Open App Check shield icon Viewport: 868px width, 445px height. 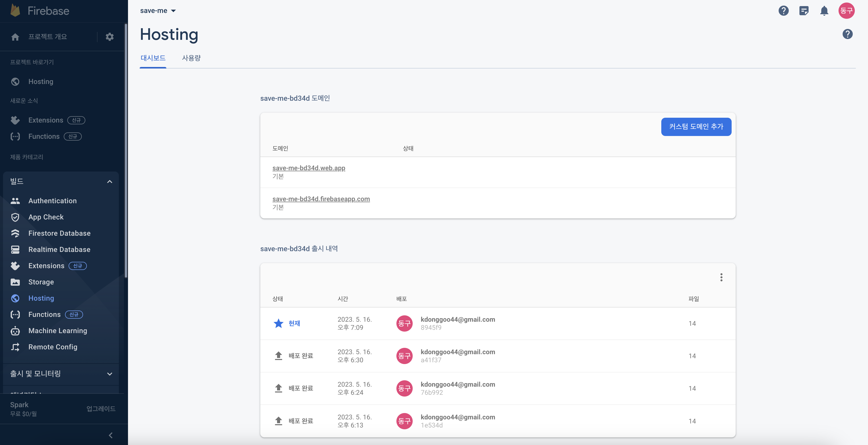[15, 217]
